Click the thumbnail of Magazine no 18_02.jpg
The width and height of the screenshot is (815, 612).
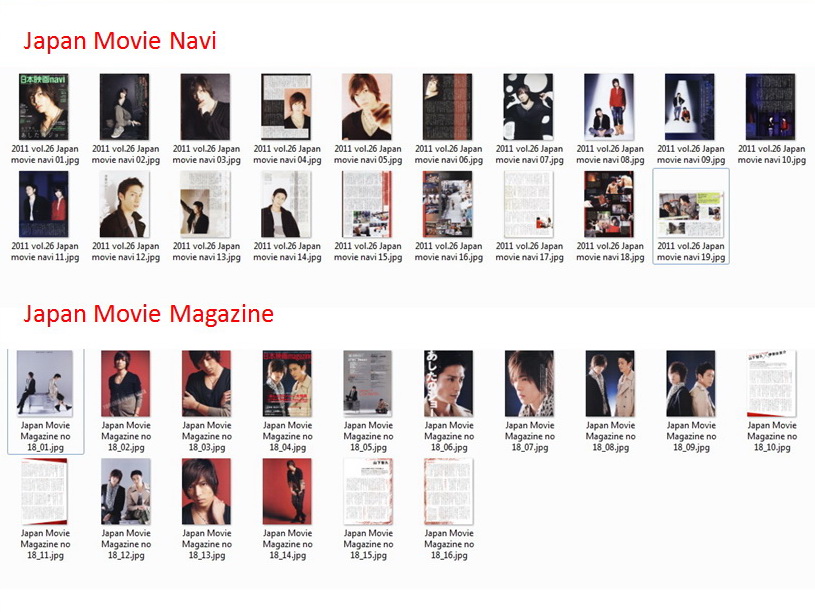pyautogui.click(x=126, y=383)
